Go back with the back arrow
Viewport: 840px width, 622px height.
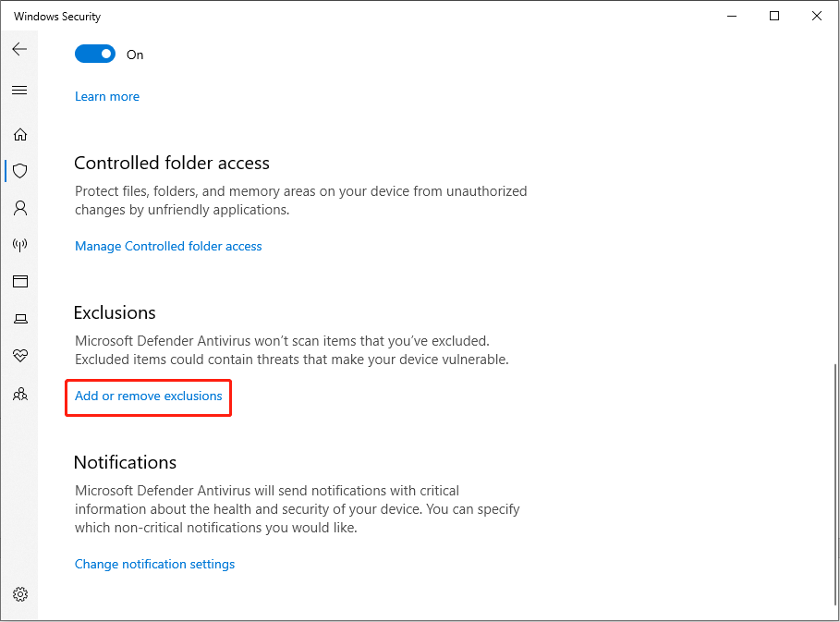pyautogui.click(x=19, y=49)
